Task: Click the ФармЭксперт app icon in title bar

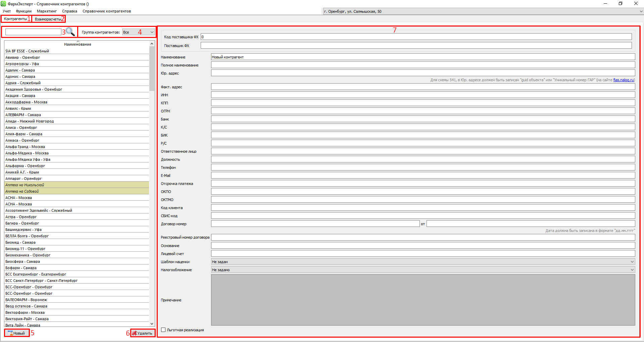Action: pos(3,4)
